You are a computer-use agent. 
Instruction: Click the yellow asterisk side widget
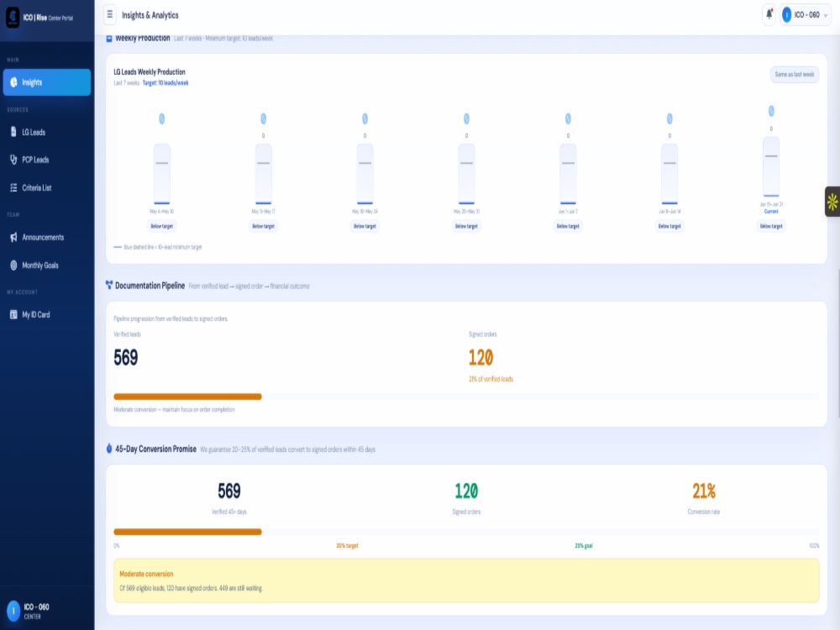832,202
